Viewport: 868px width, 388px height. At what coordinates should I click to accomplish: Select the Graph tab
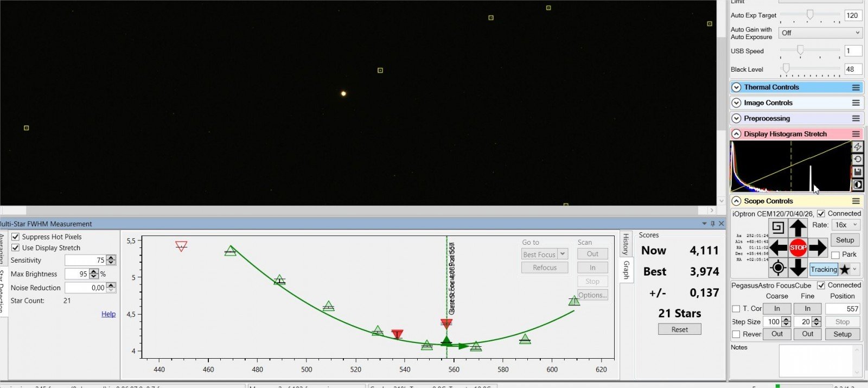coord(626,270)
